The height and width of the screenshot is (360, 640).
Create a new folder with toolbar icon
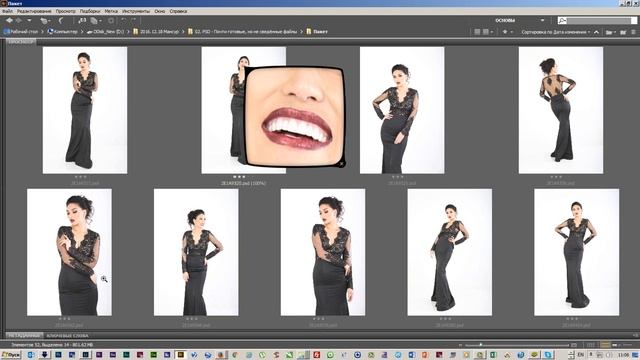coord(623,32)
